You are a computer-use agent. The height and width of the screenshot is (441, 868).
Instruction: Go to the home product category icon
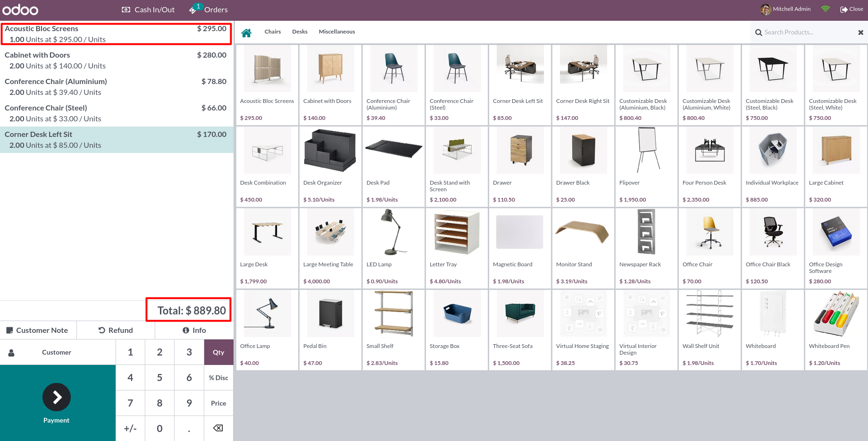246,33
